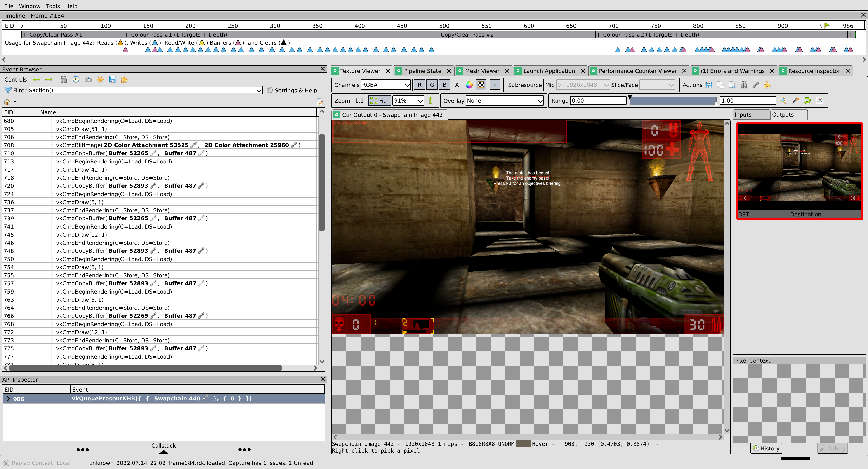Click the magnifier zoom range icon
Viewport: 868px width, 469px height.
(783, 100)
